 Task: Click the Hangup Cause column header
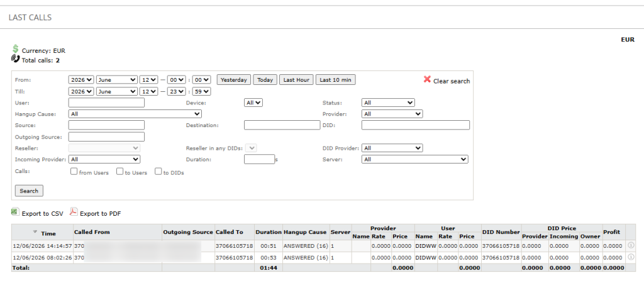click(x=306, y=232)
